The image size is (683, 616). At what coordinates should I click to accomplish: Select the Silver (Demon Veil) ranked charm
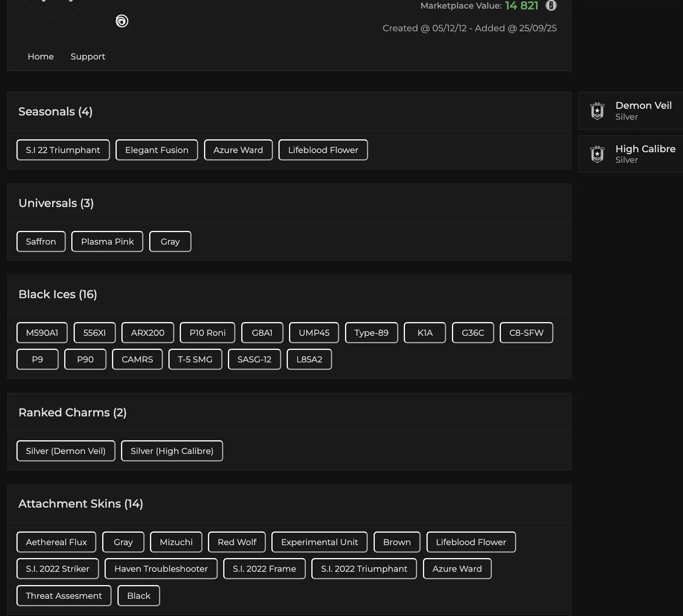point(66,451)
